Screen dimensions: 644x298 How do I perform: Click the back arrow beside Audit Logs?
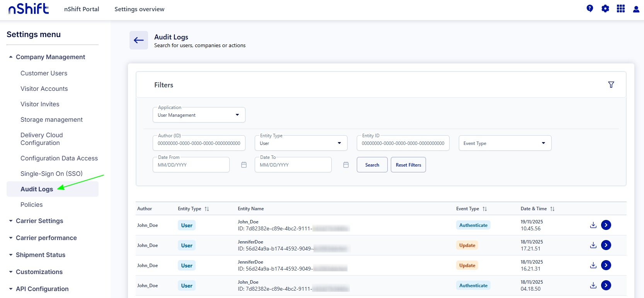[x=138, y=40]
